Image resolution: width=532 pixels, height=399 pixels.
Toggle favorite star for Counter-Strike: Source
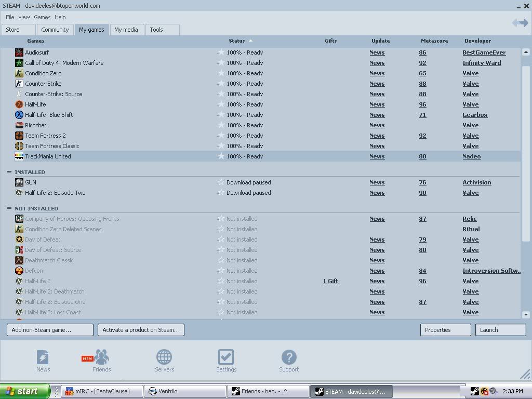tap(221, 94)
